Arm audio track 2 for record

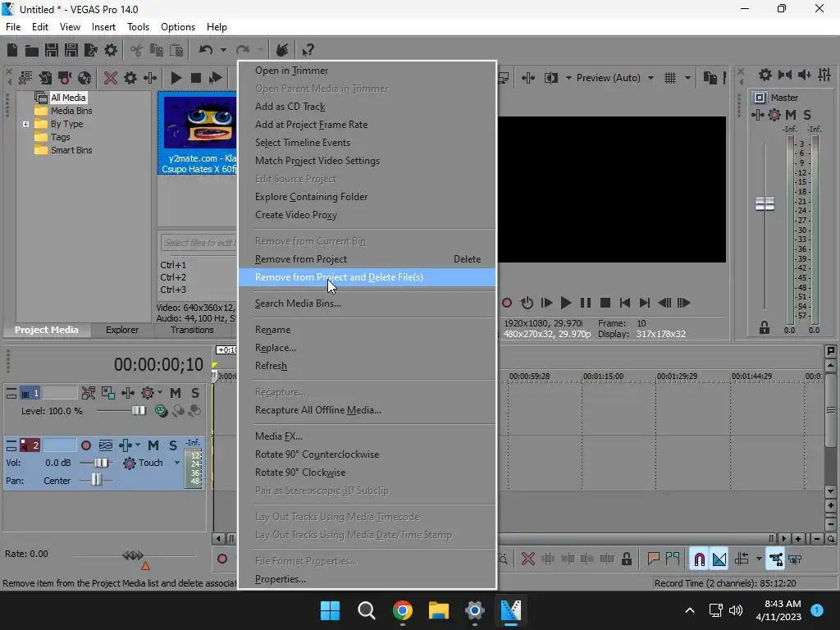[x=85, y=445]
